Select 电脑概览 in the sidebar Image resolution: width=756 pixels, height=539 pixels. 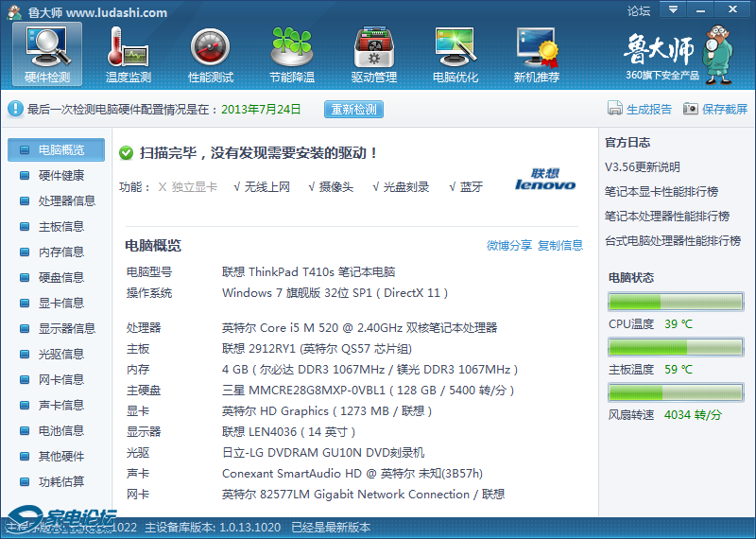click(x=56, y=150)
